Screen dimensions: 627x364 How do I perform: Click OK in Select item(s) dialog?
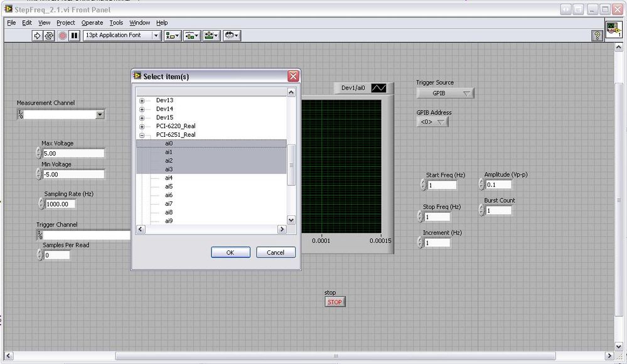(x=230, y=252)
